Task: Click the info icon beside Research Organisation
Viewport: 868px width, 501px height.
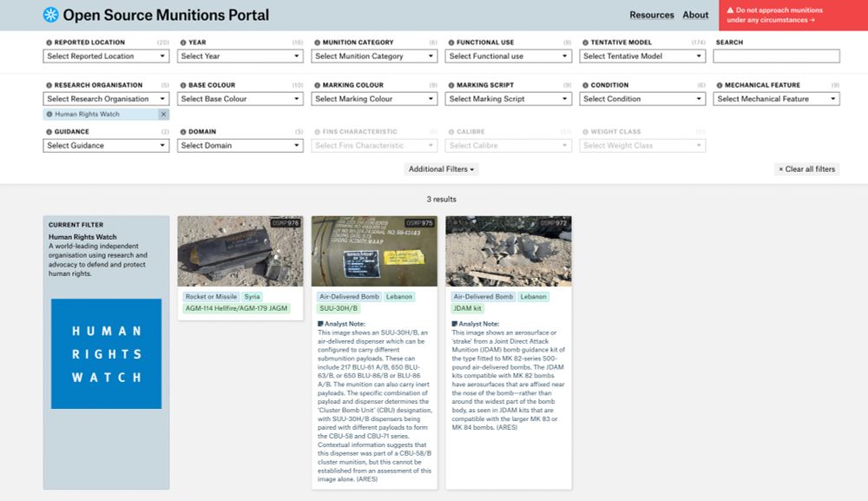Action: (49, 85)
